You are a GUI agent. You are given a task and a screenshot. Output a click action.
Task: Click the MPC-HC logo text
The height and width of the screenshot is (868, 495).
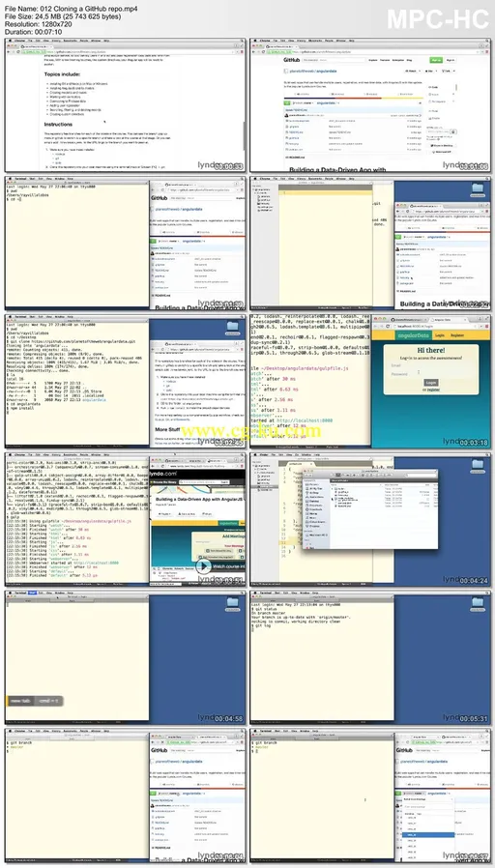pyautogui.click(x=437, y=20)
